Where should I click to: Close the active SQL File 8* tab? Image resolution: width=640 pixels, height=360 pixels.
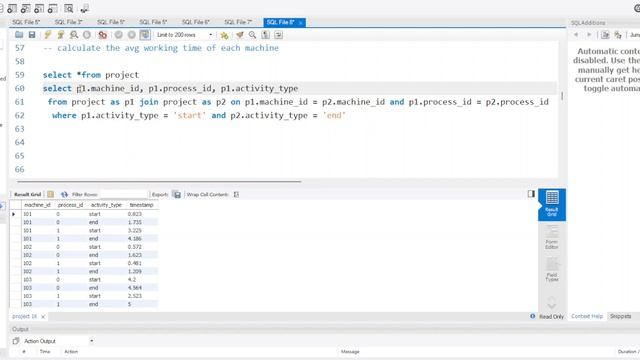[x=300, y=23]
